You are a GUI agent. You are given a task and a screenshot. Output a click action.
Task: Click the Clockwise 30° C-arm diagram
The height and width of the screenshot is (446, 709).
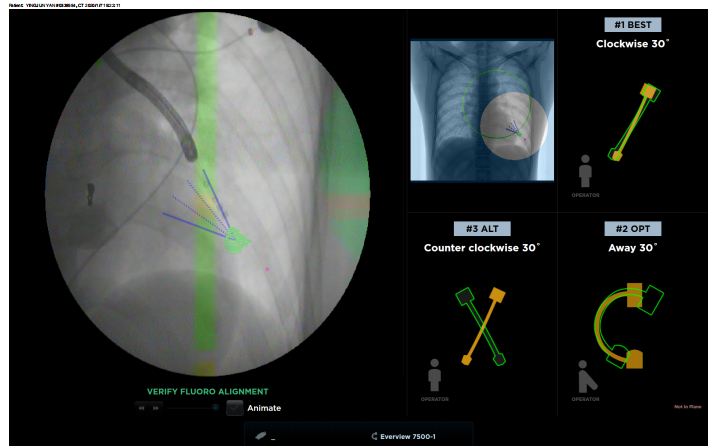click(632, 122)
